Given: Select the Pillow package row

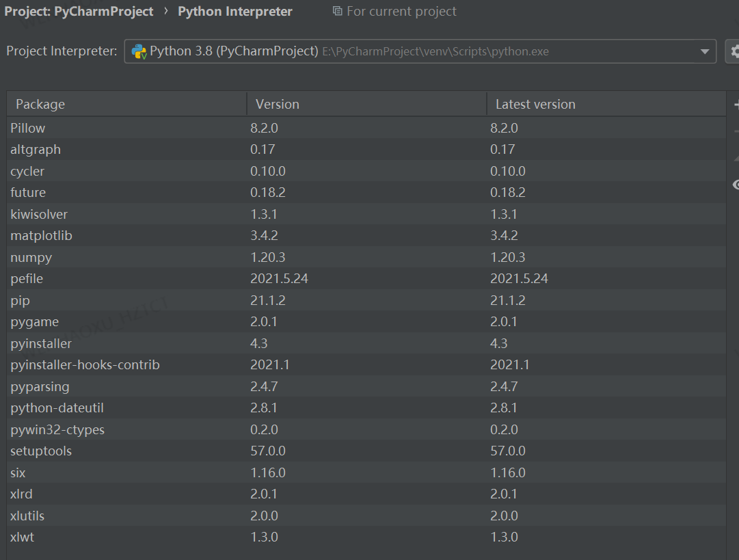Looking at the screenshot, I should 366,128.
